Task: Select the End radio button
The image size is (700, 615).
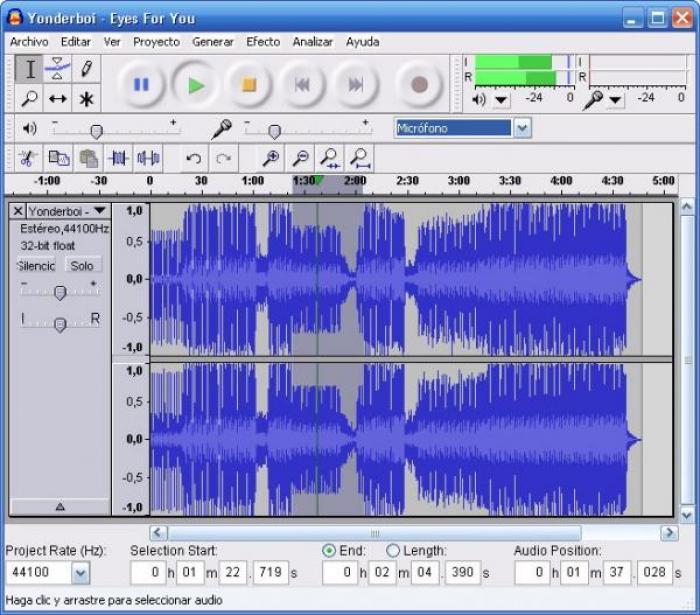Action: tap(329, 551)
